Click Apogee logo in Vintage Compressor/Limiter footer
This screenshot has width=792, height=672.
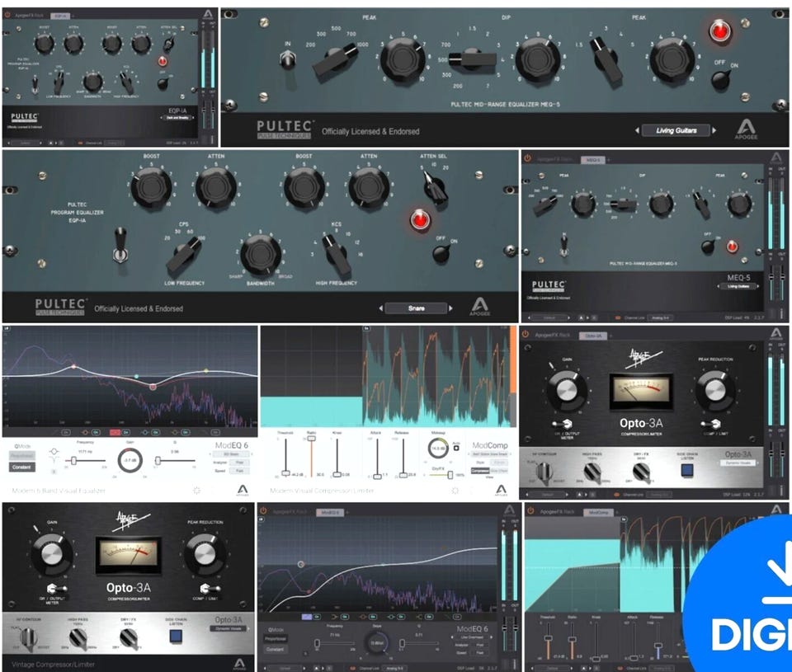(239, 664)
